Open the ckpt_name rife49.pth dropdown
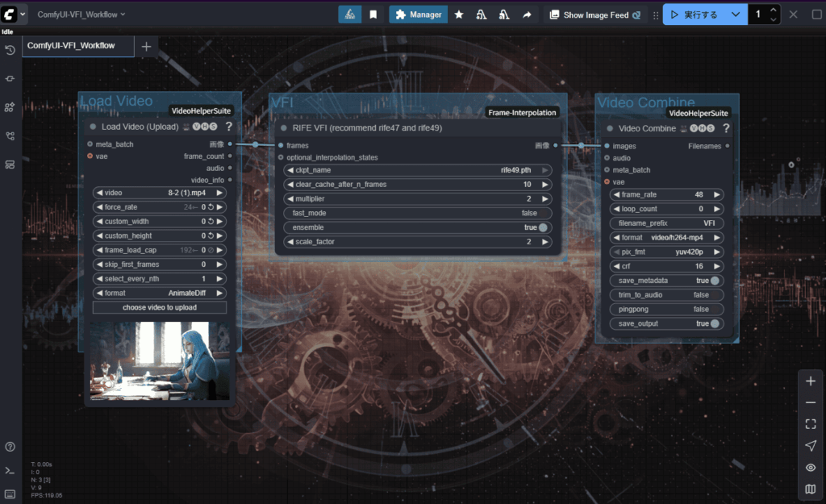The height and width of the screenshot is (504, 826). pyautogui.click(x=417, y=170)
